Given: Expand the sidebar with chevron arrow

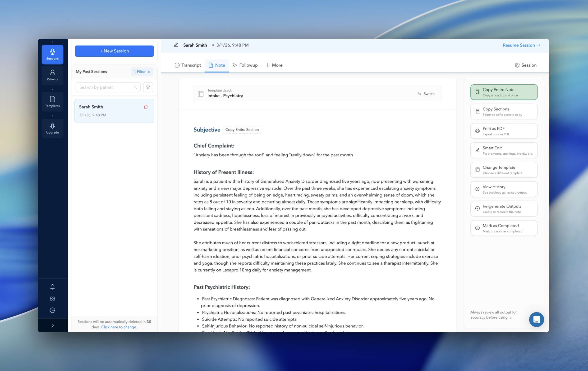Looking at the screenshot, I should click(x=52, y=326).
